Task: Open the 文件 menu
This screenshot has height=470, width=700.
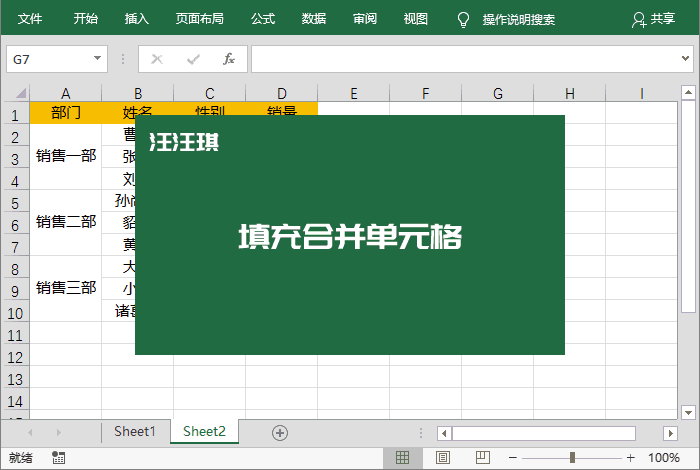Action: pos(30,19)
